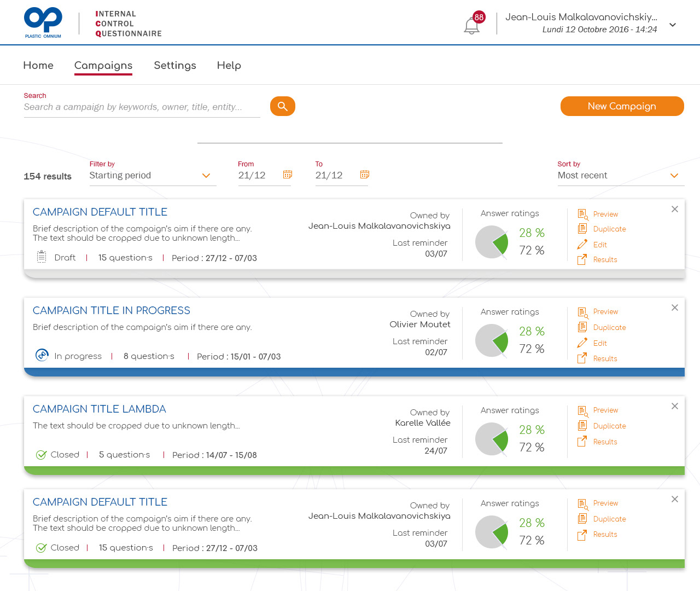Focus the campaign search input field
Image resolution: width=700 pixels, height=591 pixels.
(142, 107)
